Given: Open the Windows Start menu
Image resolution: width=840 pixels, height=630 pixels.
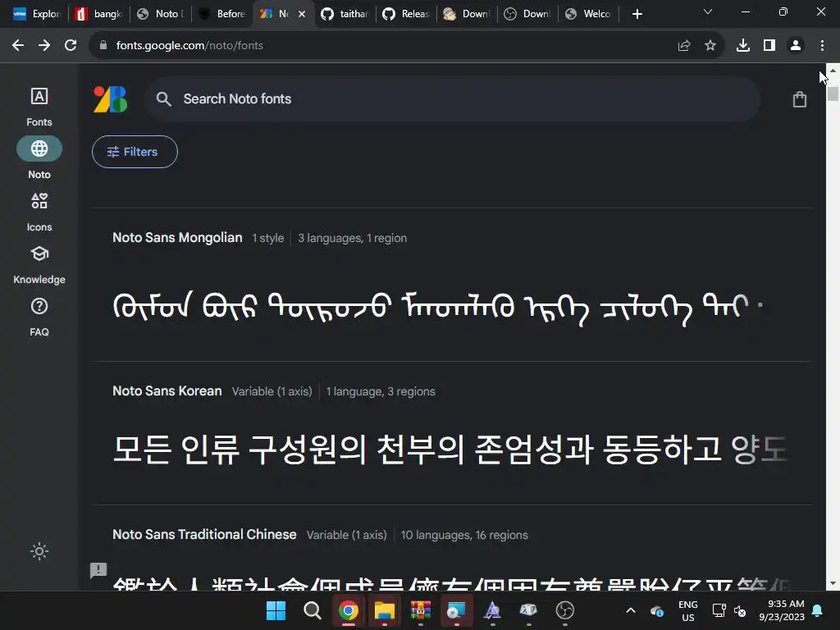Looking at the screenshot, I should click(276, 610).
